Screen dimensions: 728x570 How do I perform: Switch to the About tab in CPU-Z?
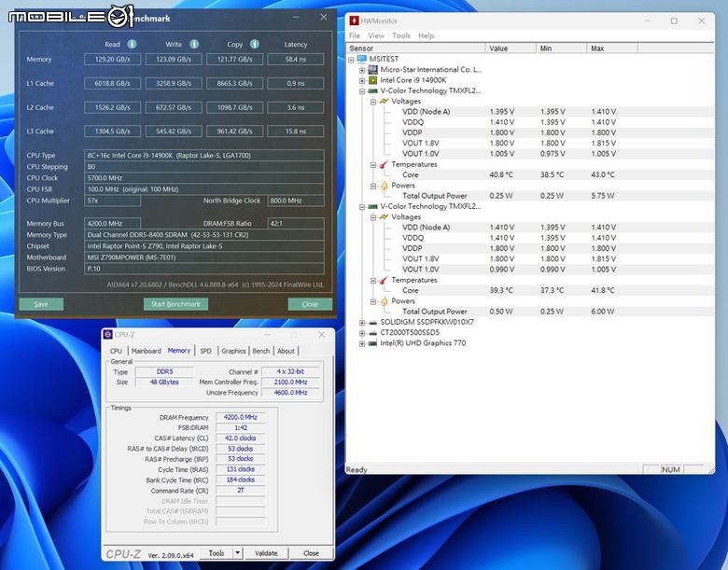point(286,351)
